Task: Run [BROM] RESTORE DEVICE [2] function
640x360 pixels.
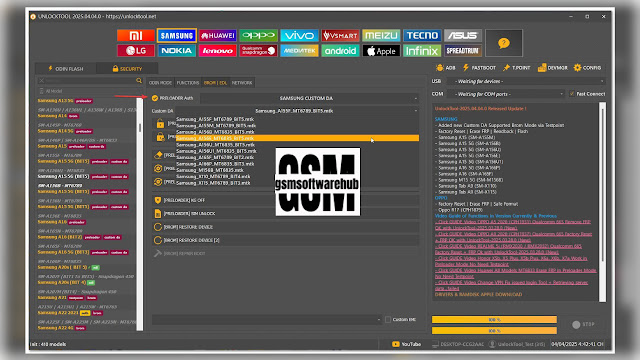Action: click(286, 240)
